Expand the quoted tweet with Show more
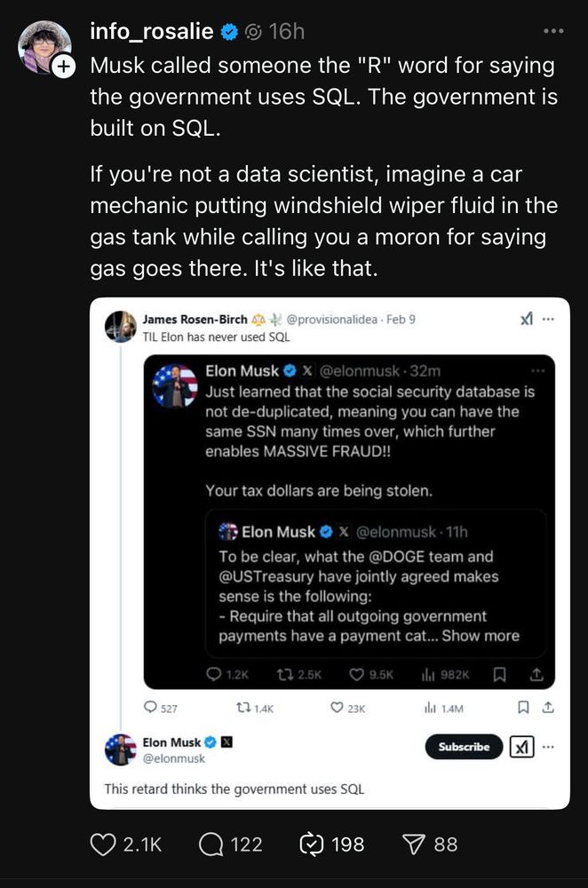 (x=481, y=636)
